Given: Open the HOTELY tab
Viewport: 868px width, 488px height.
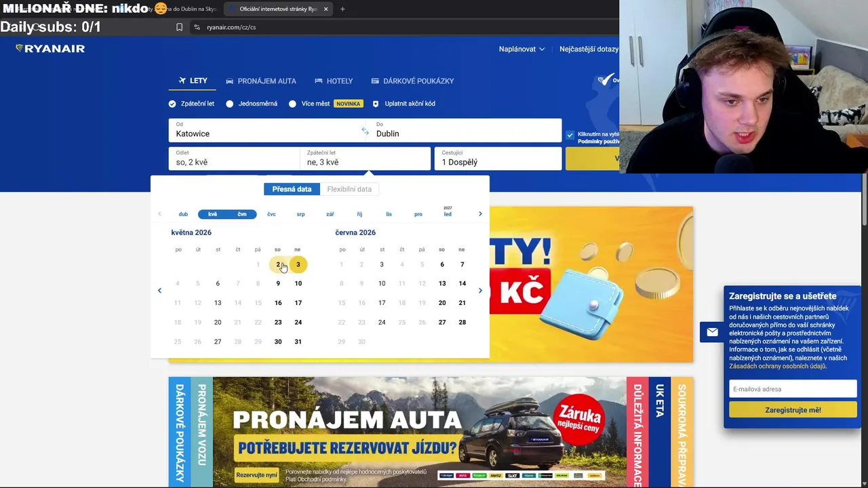Looking at the screenshot, I should [x=334, y=81].
